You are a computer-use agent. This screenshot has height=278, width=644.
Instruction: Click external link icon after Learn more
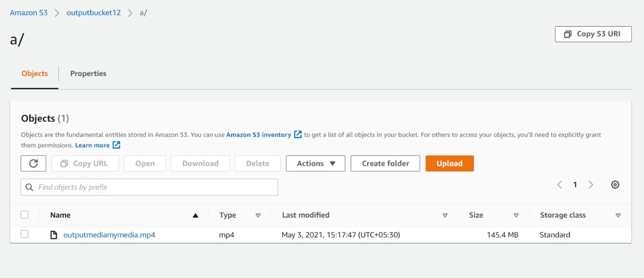(116, 145)
